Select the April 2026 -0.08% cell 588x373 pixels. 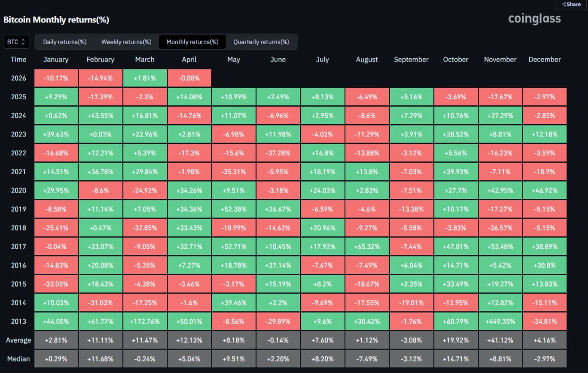click(x=189, y=78)
